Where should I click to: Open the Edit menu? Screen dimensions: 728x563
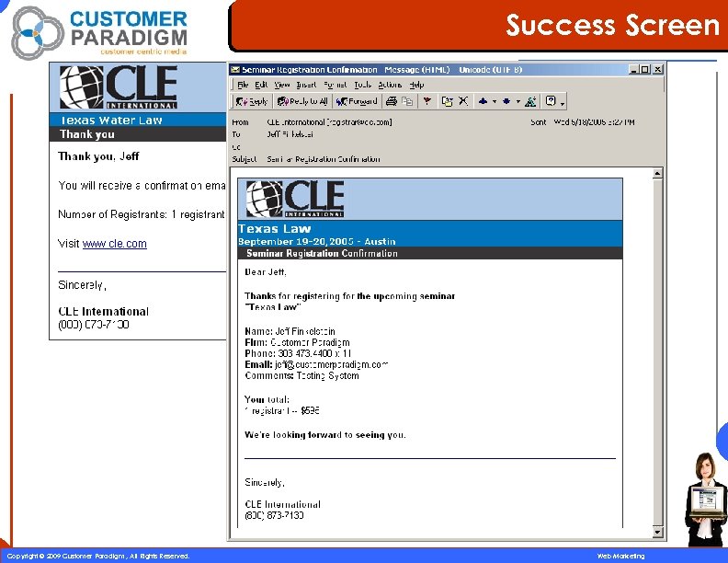click(261, 85)
